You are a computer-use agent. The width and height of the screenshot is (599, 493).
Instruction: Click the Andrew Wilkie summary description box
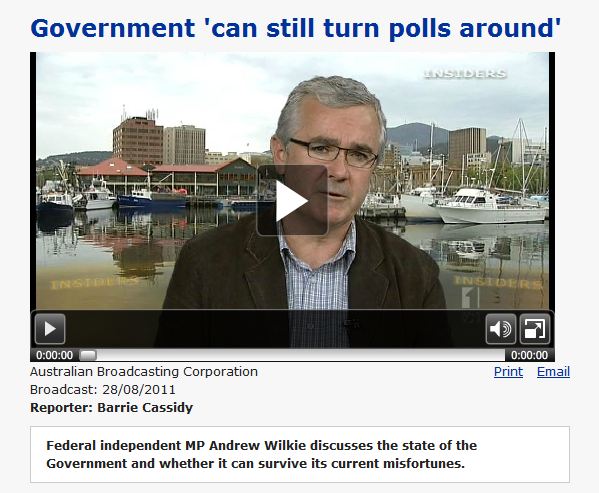300,454
